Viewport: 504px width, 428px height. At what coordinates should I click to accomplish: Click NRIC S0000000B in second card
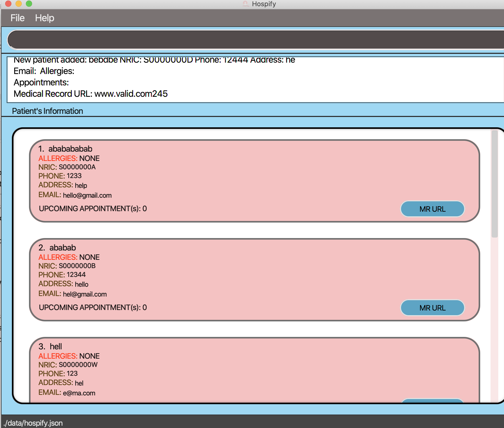pyautogui.click(x=77, y=266)
